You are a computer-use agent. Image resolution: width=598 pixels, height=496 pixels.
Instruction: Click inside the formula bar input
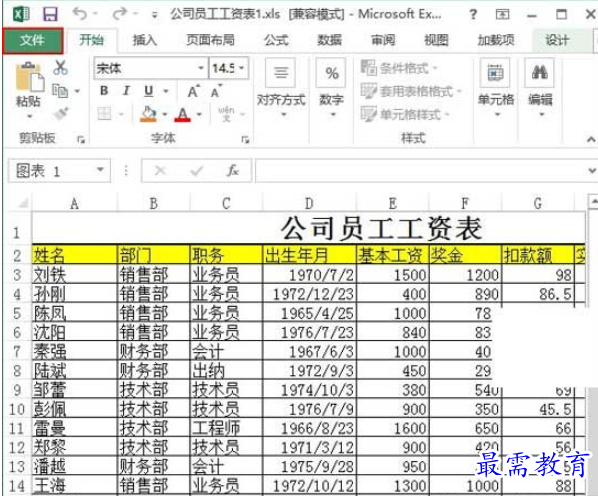[420, 170]
